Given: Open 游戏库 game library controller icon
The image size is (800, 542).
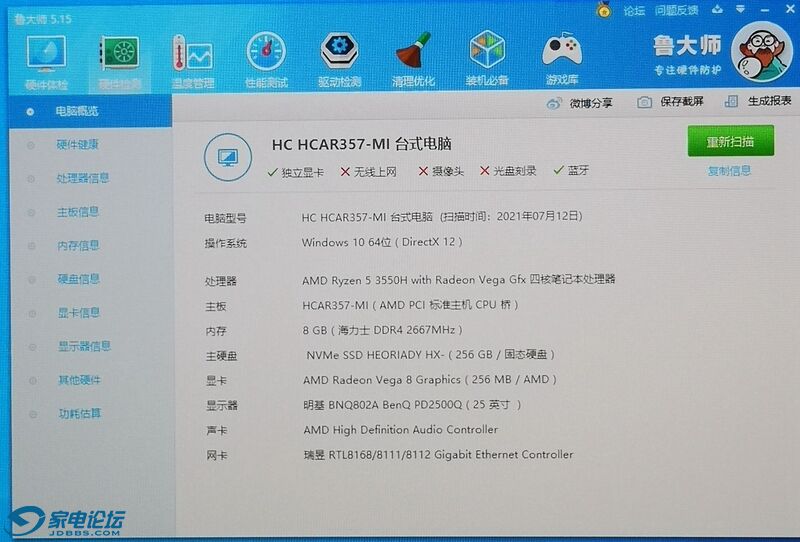Looking at the screenshot, I should pos(562,59).
